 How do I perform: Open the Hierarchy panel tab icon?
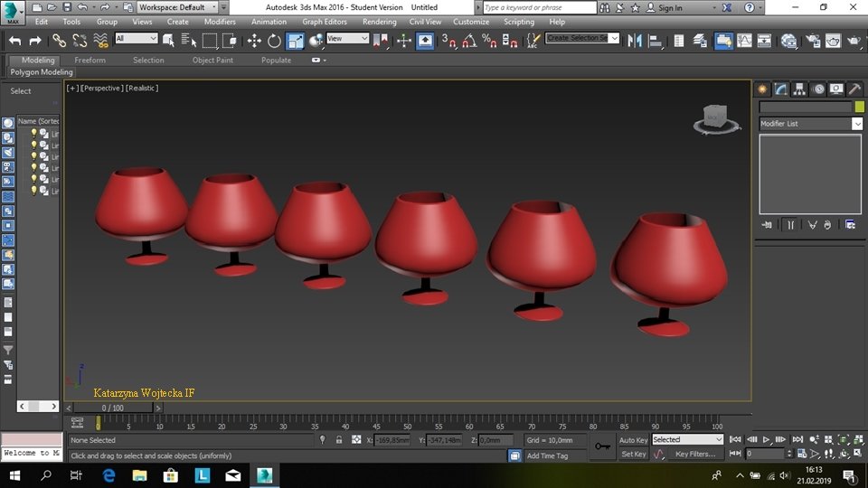799,89
